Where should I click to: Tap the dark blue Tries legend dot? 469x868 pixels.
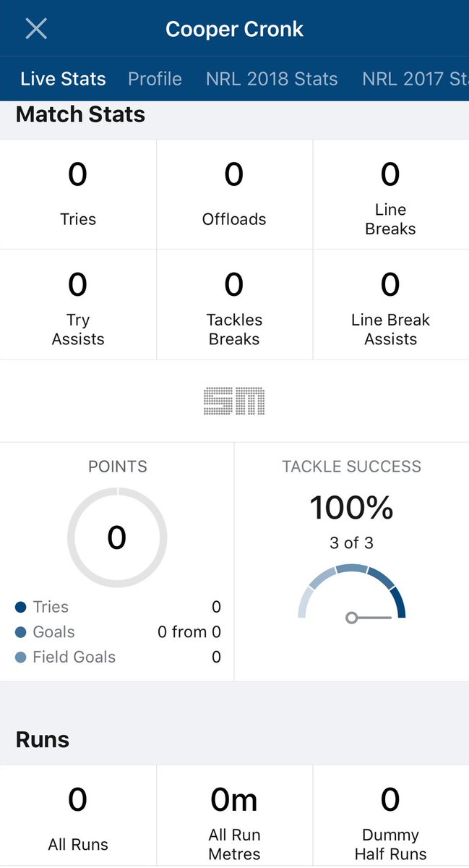click(x=20, y=608)
